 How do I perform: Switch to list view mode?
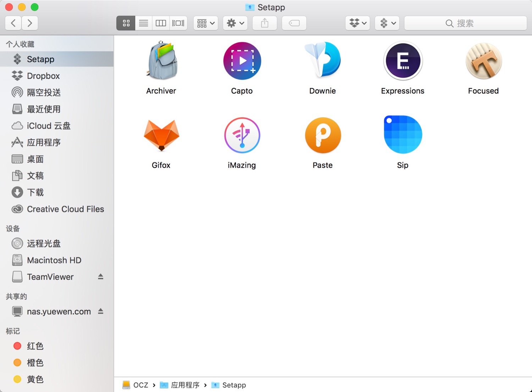coord(143,23)
